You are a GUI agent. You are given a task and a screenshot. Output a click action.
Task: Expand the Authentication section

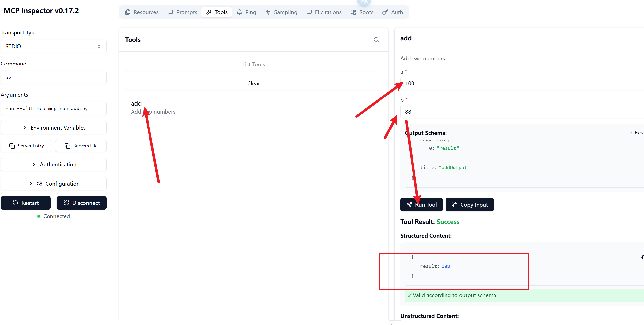tap(53, 164)
